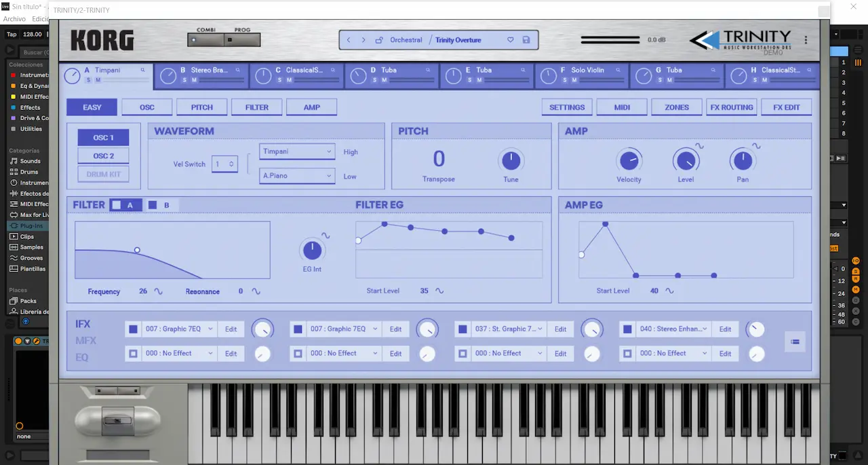Click the search magnifier on timbre A Timpani
The height and width of the screenshot is (465, 868).
click(143, 70)
